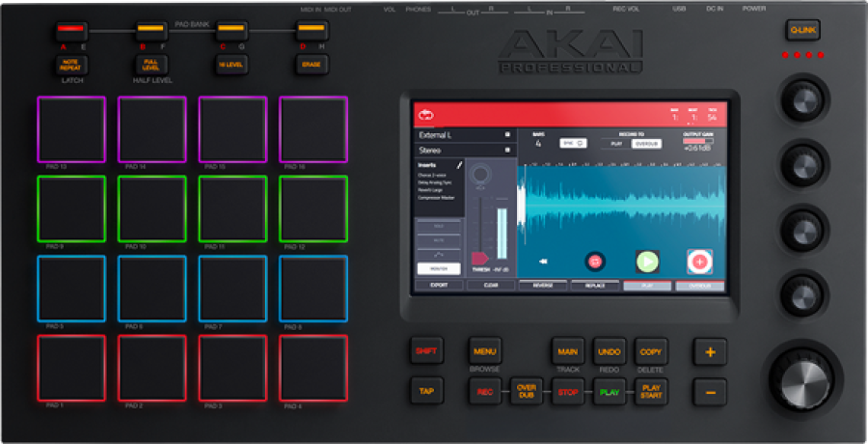Set Record To mode to PLAY
868x444 pixels.
(616, 144)
